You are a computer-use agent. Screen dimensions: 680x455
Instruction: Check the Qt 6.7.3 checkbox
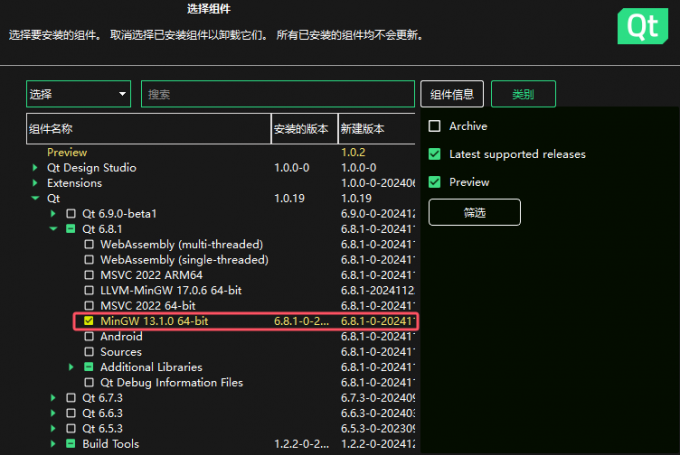(x=71, y=398)
